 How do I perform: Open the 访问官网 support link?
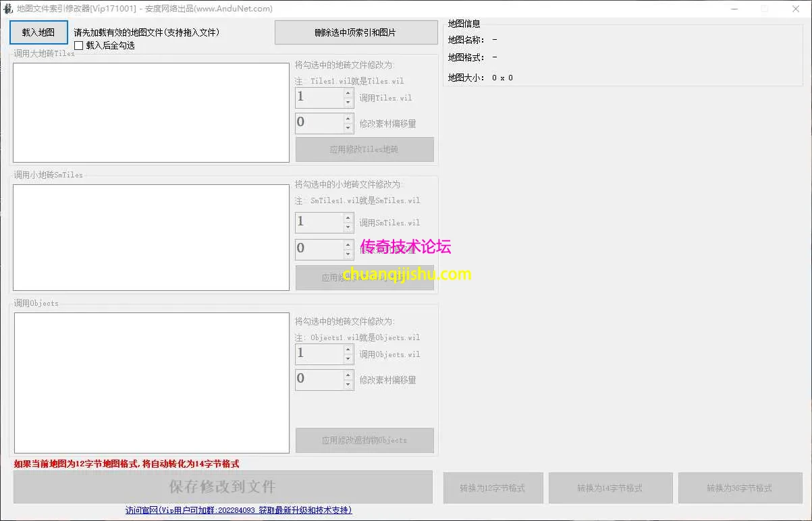point(239,510)
